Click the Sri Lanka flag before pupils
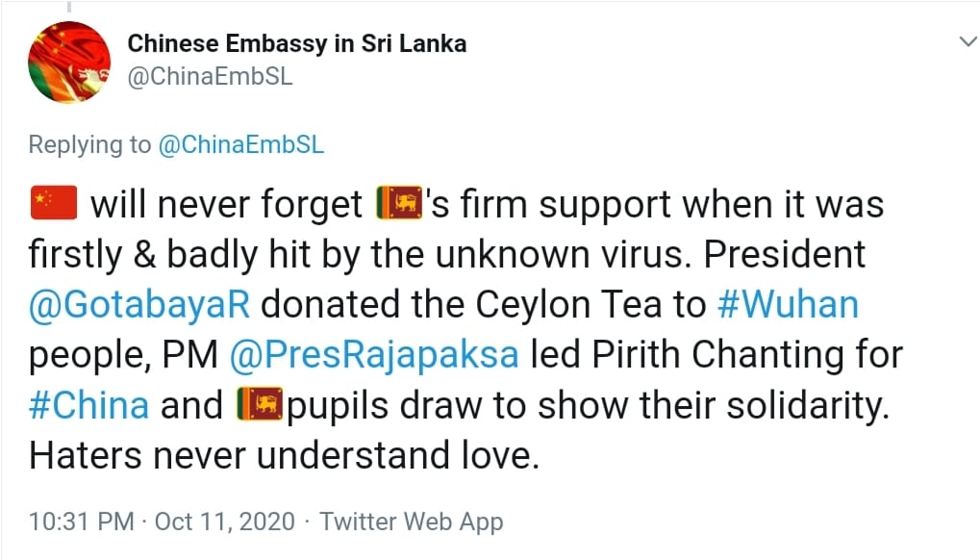The height and width of the screenshot is (560, 980). 260,404
